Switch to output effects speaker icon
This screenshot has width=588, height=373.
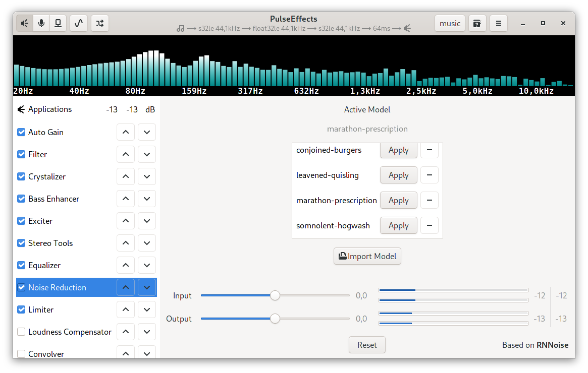24,23
